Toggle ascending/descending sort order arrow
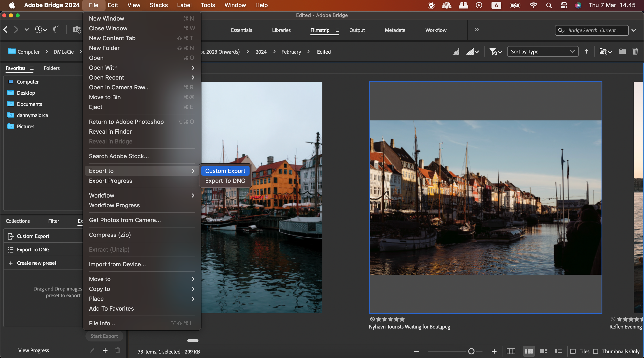This screenshot has height=358, width=644. click(586, 51)
